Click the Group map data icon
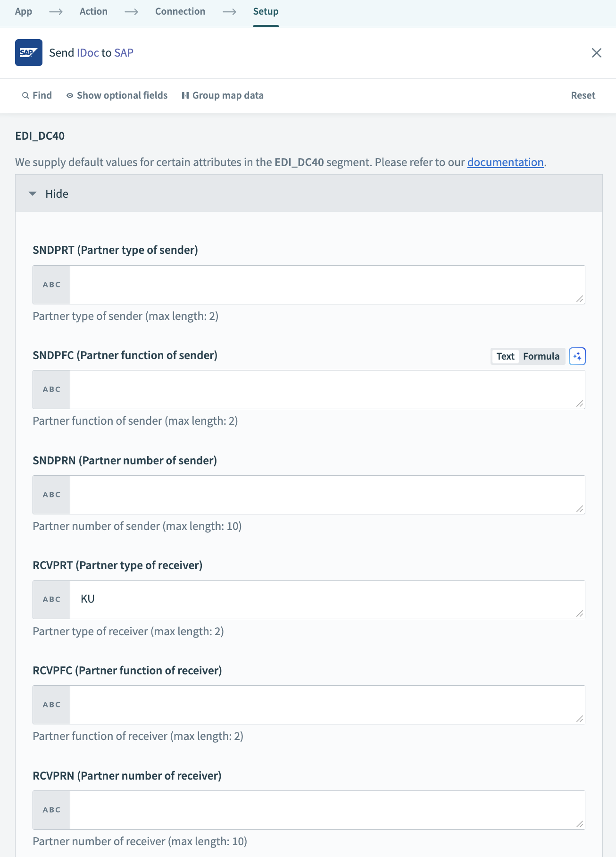 click(x=185, y=96)
